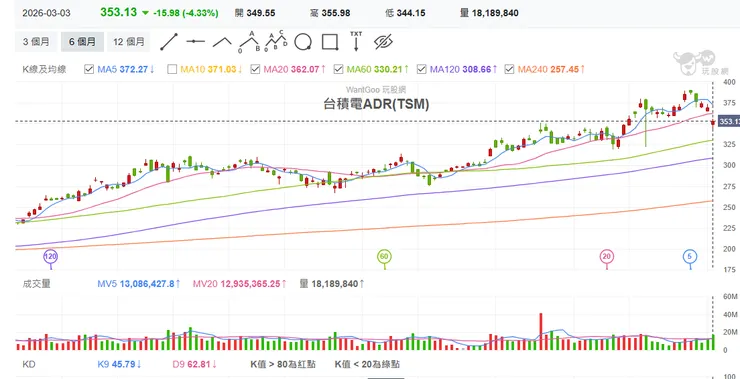Screen dimensions: 740x379
Task: Uncheck the MA20 moving average checkbox
Action: pyautogui.click(x=255, y=69)
